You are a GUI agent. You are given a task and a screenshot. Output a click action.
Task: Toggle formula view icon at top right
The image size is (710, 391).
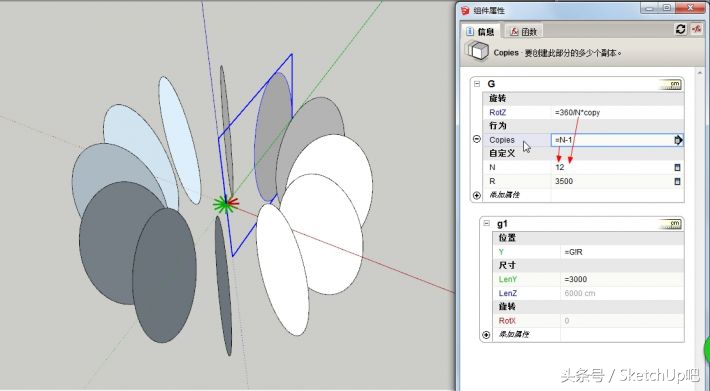(696, 29)
